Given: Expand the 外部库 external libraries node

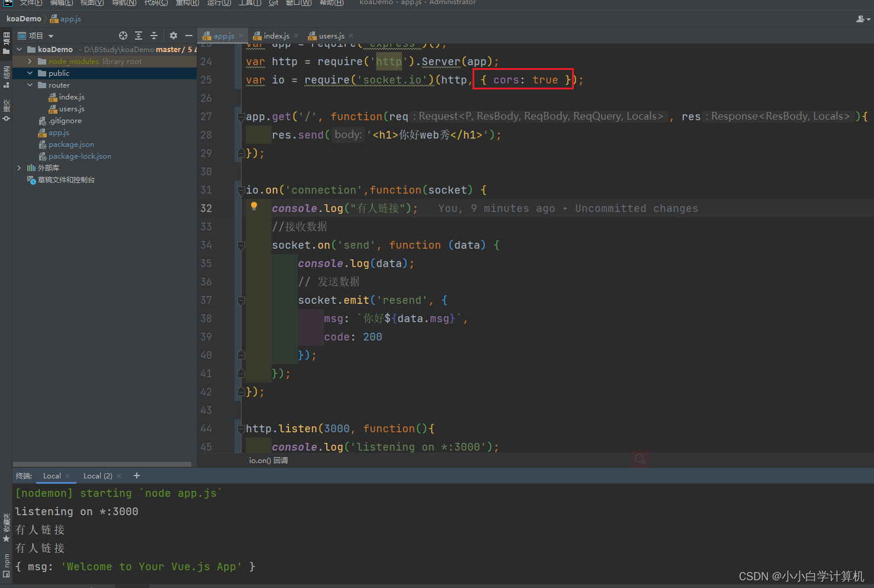Looking at the screenshot, I should [20, 168].
